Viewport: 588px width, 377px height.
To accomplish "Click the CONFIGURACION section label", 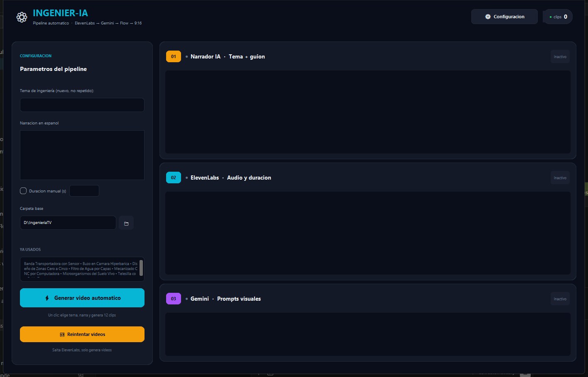I will [x=36, y=56].
